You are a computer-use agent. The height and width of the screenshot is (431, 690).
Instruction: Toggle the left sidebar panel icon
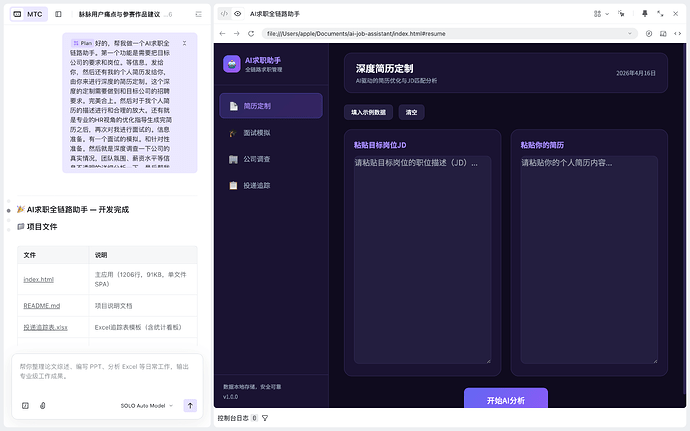[58, 15]
